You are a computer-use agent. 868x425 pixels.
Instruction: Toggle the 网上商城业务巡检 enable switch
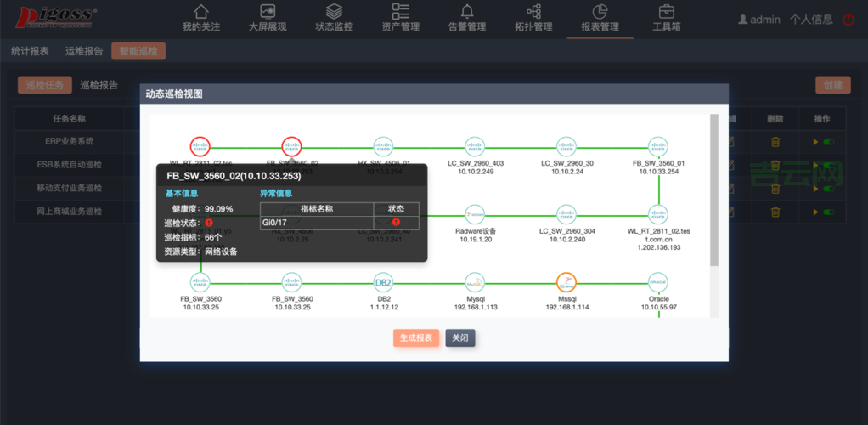tap(828, 211)
